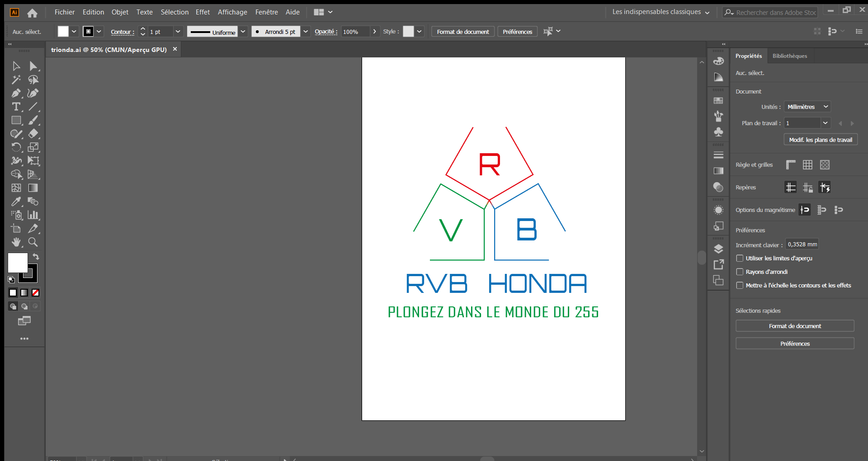Click the white Fill swatch in toolbox
This screenshot has height=461, width=868.
18,263
